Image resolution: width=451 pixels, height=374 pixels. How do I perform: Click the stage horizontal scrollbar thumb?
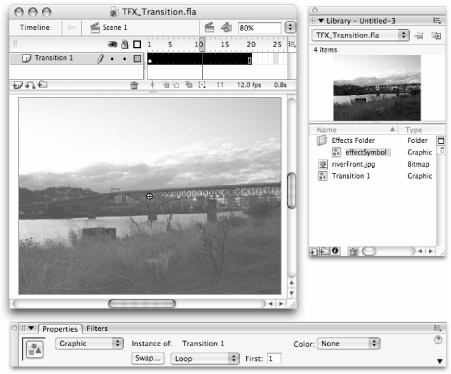142,303
